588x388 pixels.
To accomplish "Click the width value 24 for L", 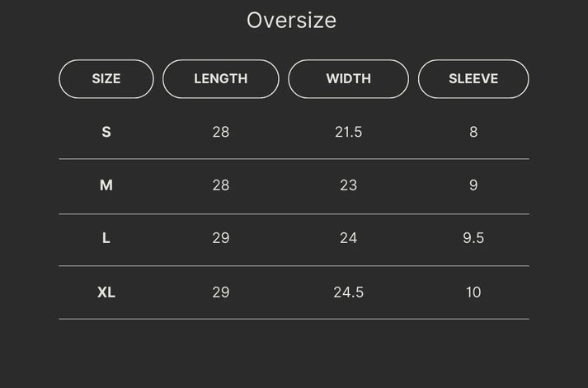I will (348, 238).
